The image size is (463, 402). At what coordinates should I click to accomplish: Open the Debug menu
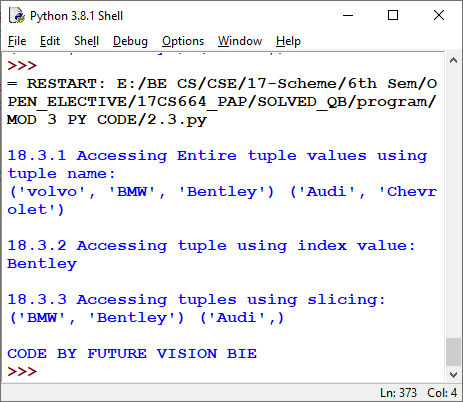[x=130, y=41]
